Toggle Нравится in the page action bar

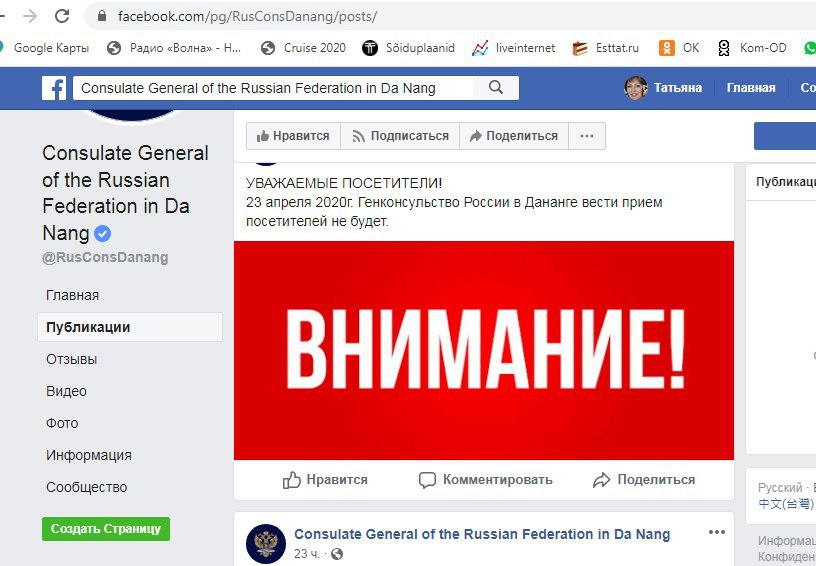294,136
